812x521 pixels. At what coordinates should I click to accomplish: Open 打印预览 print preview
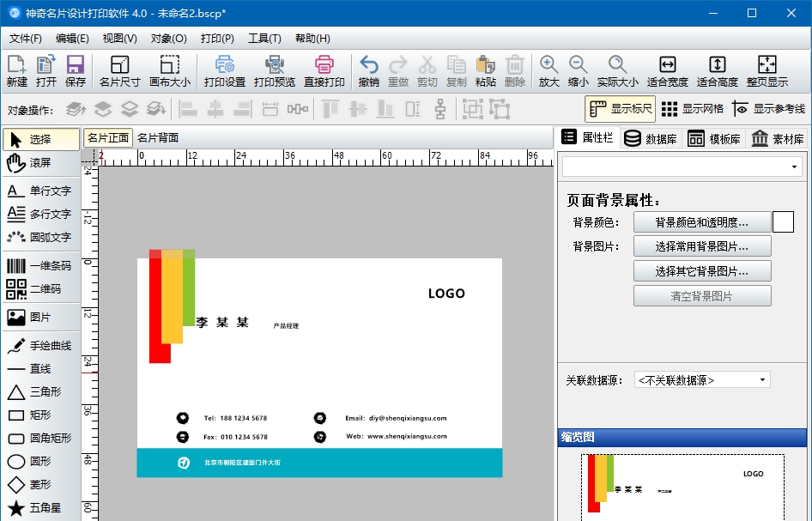coord(276,69)
